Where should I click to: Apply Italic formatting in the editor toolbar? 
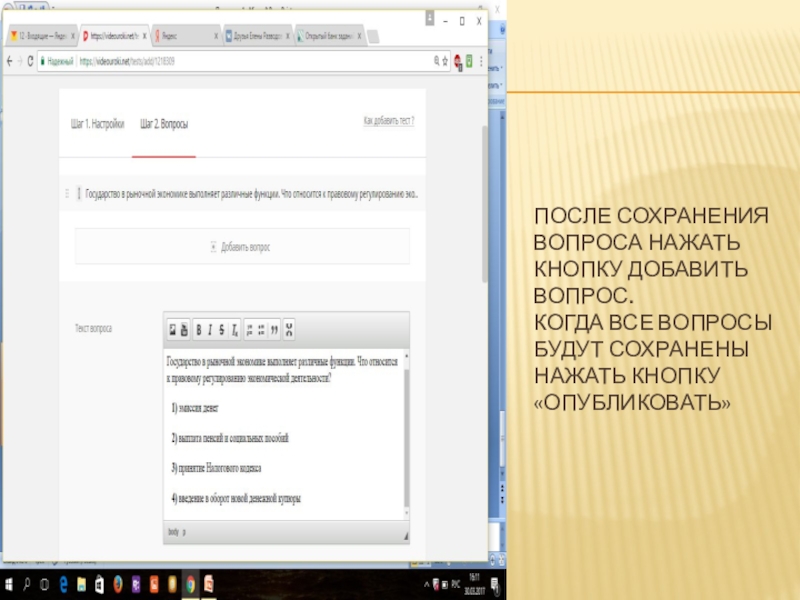pyautogui.click(x=211, y=329)
